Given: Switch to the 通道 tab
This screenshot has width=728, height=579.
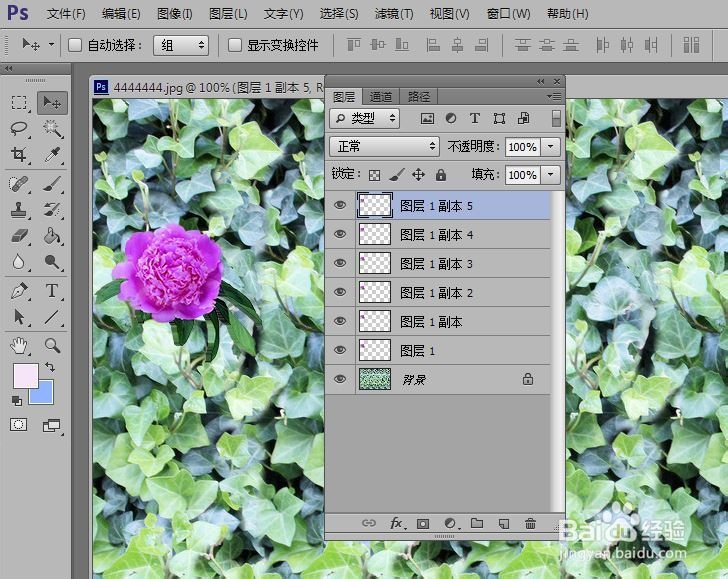Looking at the screenshot, I should pyautogui.click(x=381, y=97).
